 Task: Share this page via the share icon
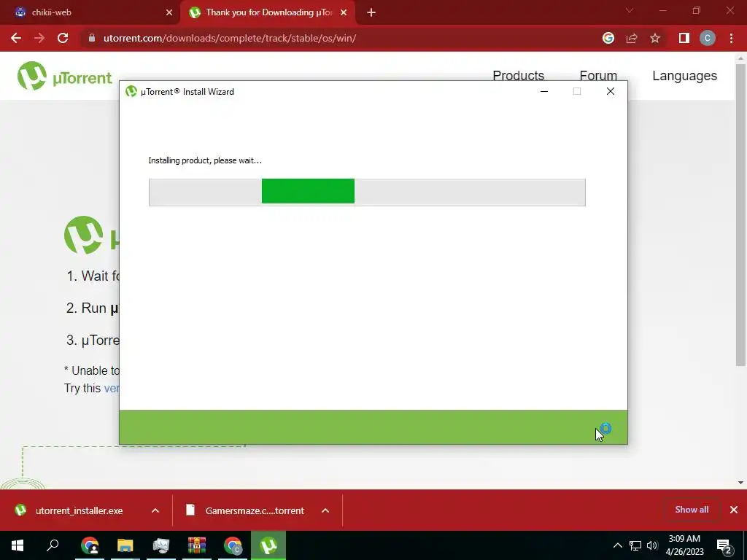[x=632, y=38]
